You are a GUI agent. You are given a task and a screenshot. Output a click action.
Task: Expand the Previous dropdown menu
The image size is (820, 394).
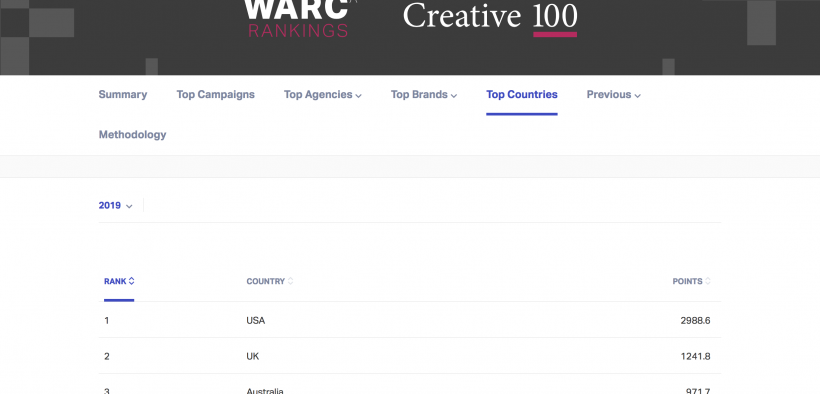pyautogui.click(x=613, y=95)
